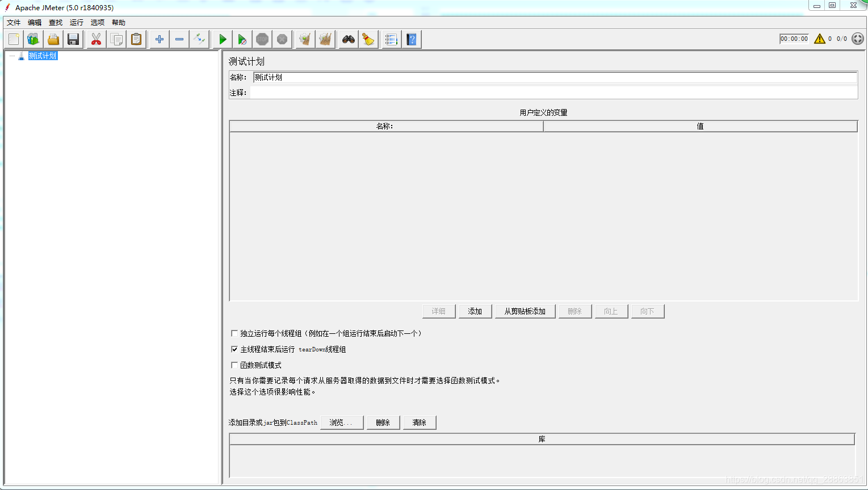The height and width of the screenshot is (490, 868).
Task: Click 从剪贴板添加 button
Action: pyautogui.click(x=525, y=311)
